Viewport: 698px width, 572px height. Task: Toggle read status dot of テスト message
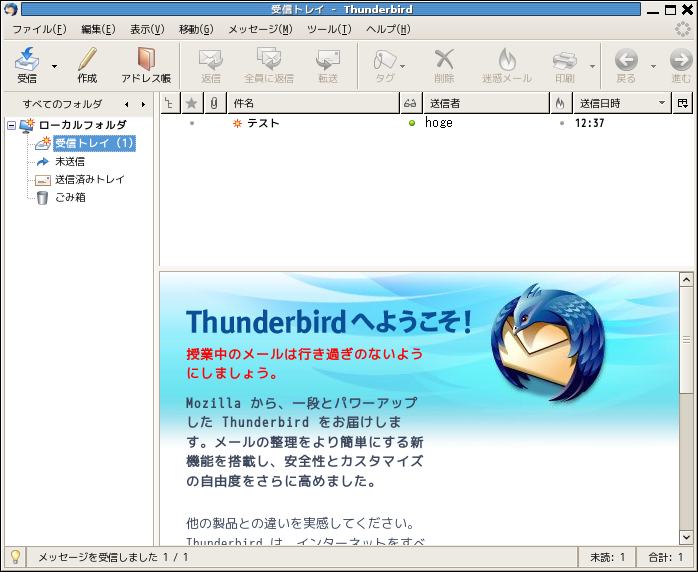412,123
